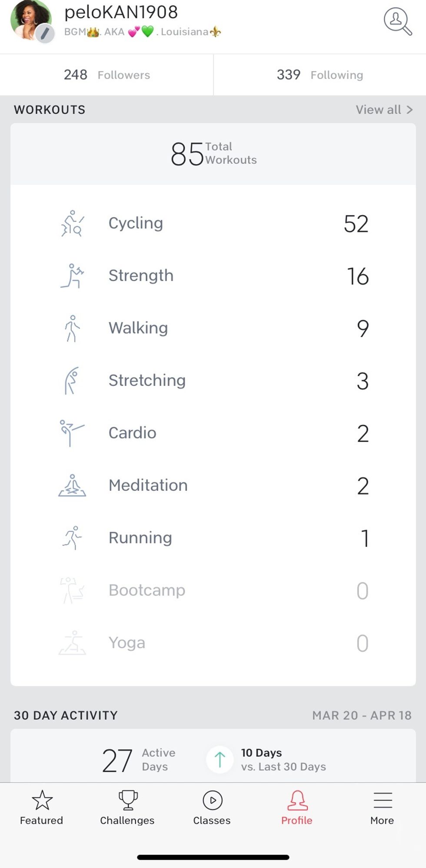Tap the Cycling workout icon
The height and width of the screenshot is (868, 426).
click(72, 223)
